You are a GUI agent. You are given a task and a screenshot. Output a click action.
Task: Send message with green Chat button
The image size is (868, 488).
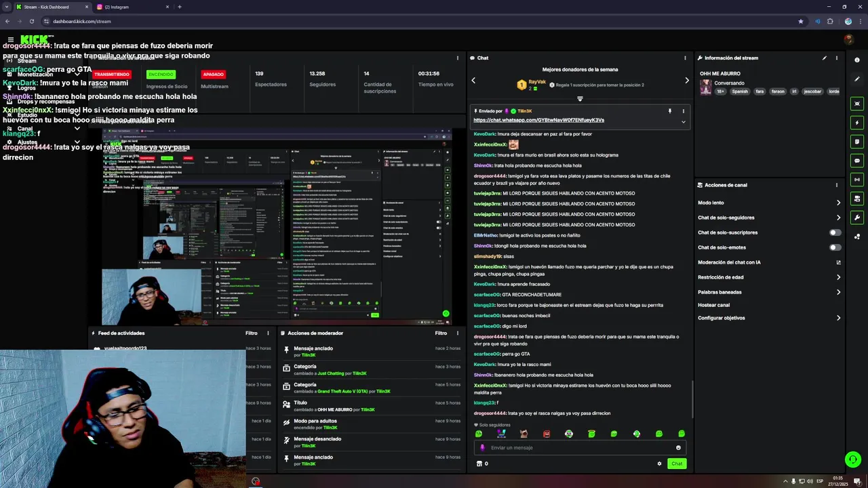pos(677,464)
